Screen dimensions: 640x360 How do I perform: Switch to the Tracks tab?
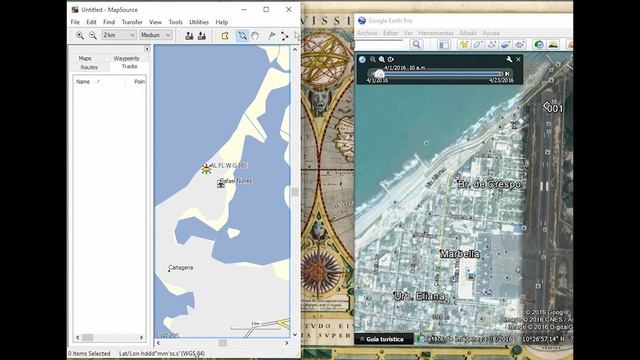[129, 66]
